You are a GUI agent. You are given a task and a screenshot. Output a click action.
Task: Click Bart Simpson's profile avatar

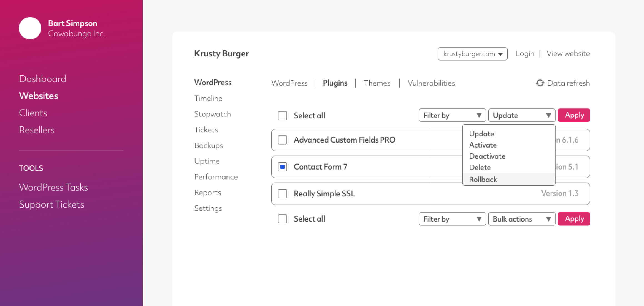pyautogui.click(x=30, y=28)
